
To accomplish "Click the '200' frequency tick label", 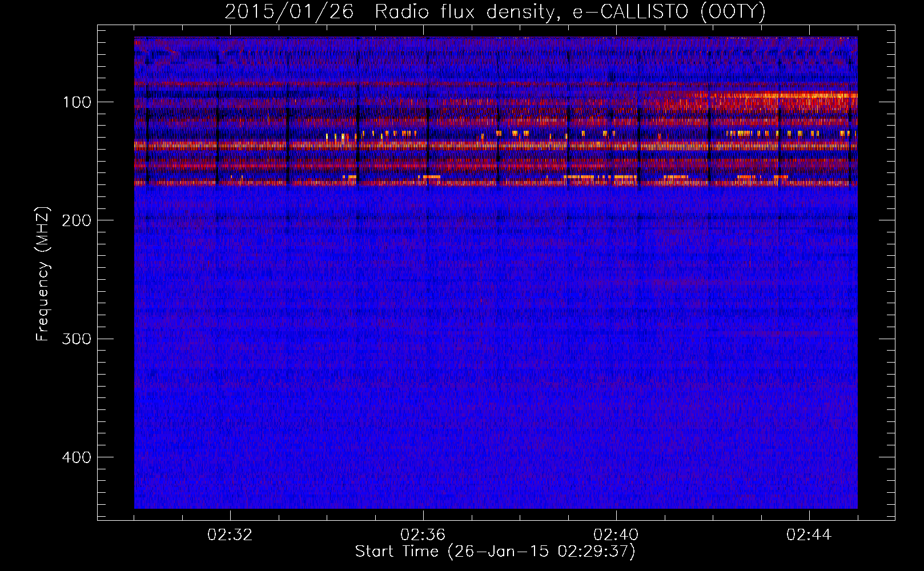I will coord(77,220).
